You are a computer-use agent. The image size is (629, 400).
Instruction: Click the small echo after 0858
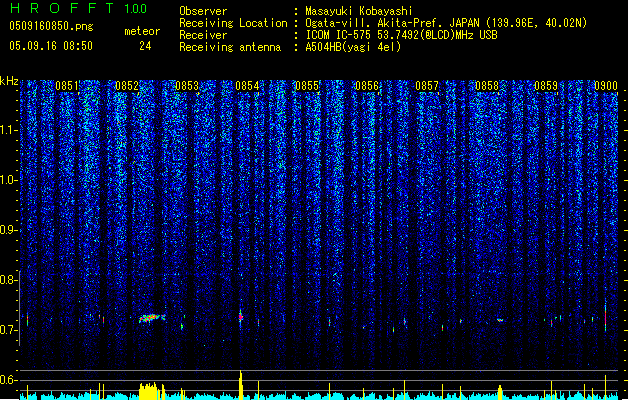tap(500, 320)
